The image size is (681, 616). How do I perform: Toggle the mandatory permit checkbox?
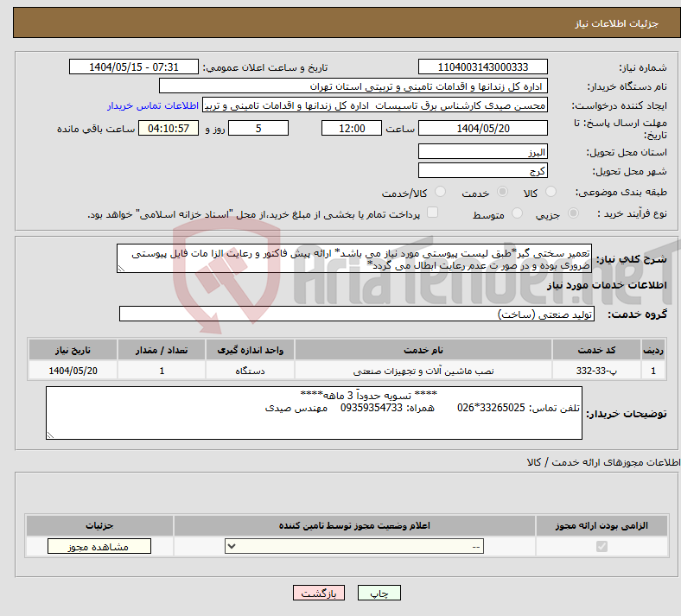point(602,546)
